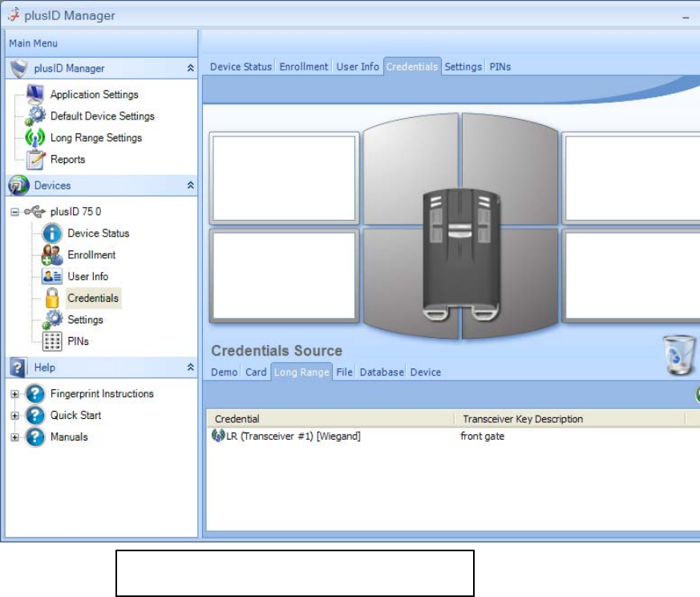
Task: Click the User Info card icon
Action: (x=52, y=277)
